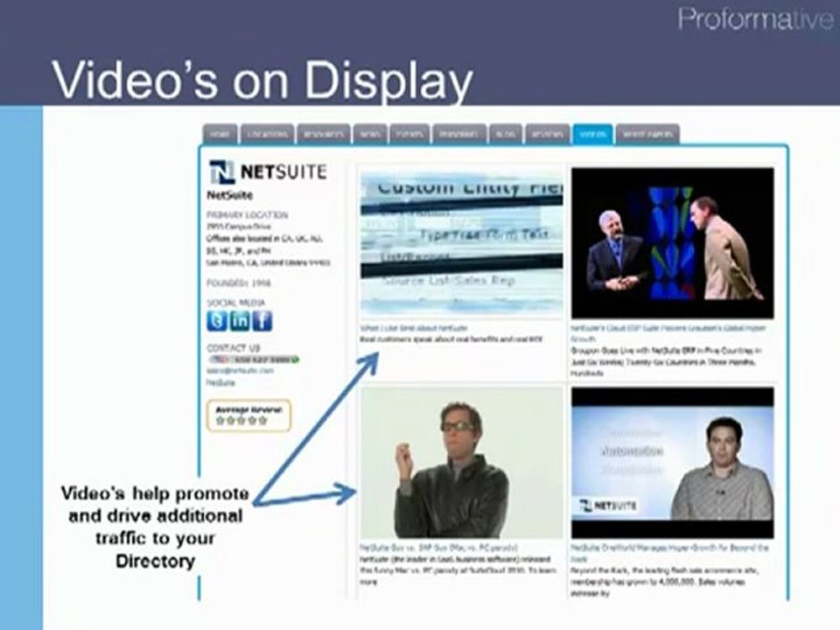Play the two men on stage video
This screenshot has width=840, height=630.
673,243
